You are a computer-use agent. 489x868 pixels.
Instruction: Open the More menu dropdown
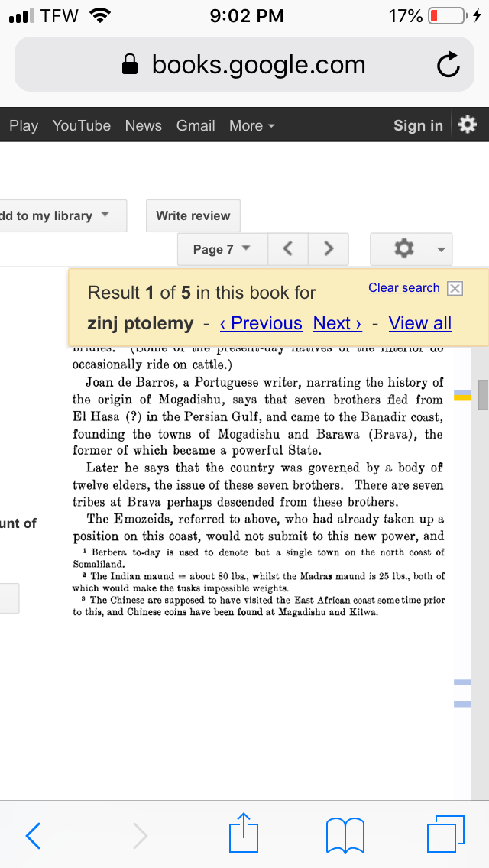tap(251, 126)
